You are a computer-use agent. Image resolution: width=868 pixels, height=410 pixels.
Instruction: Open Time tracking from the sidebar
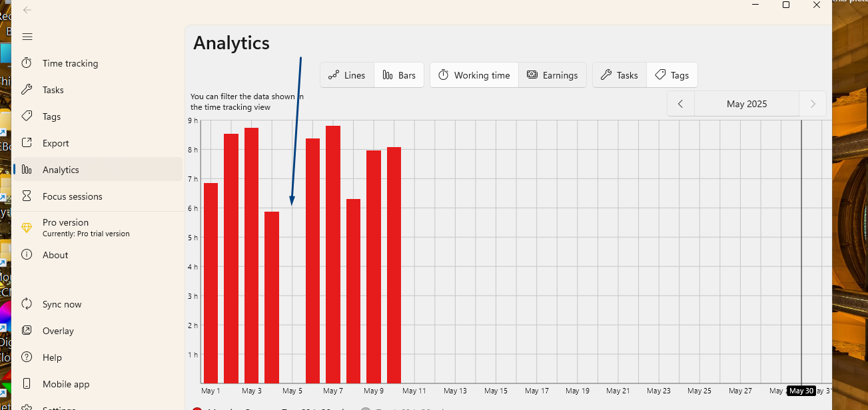tap(70, 63)
